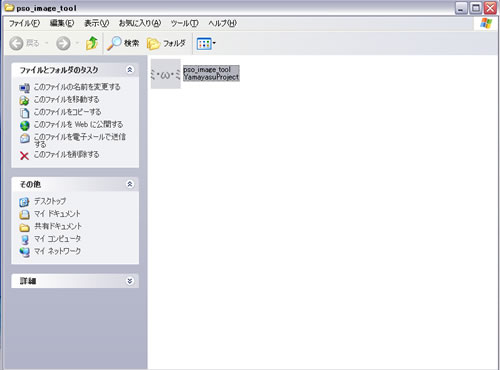Open マイ ネットワーク link
This screenshot has width=500, height=370.
click(x=57, y=251)
